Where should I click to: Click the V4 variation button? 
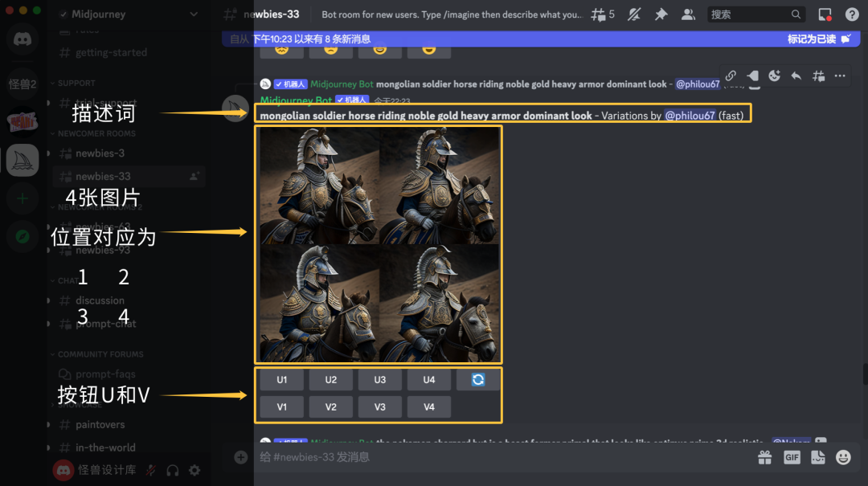[429, 406]
